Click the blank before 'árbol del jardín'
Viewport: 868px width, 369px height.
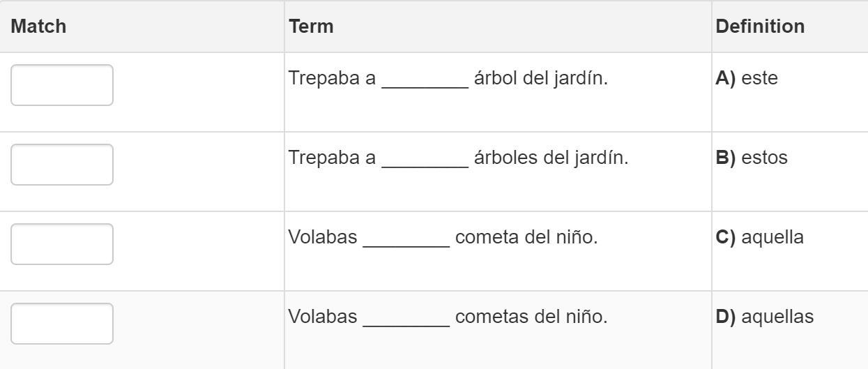[425, 80]
